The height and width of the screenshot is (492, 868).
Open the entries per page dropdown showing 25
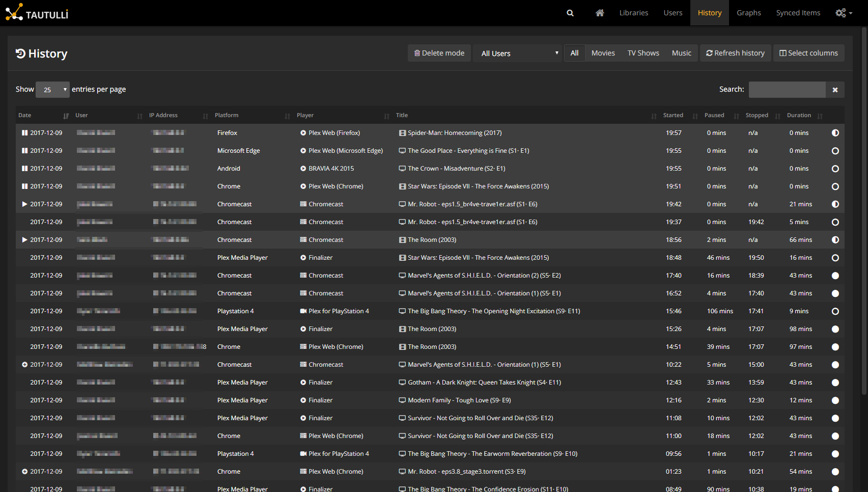click(52, 89)
